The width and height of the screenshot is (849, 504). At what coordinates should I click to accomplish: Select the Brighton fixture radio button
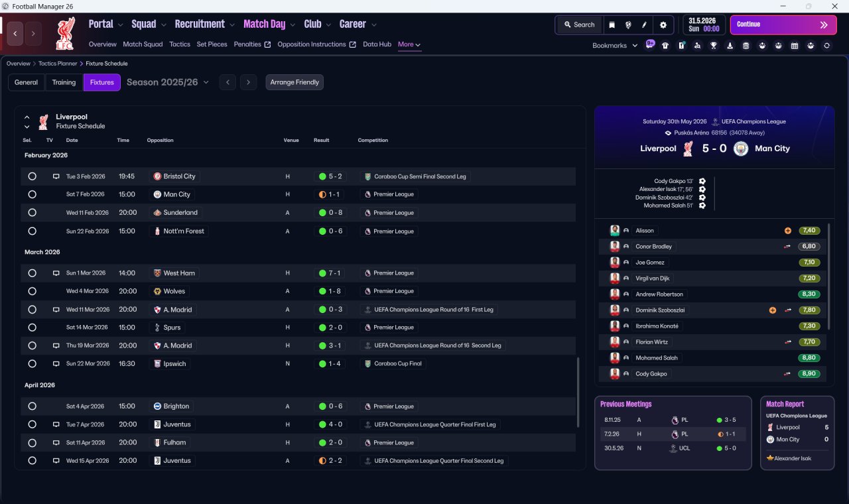pos(32,407)
